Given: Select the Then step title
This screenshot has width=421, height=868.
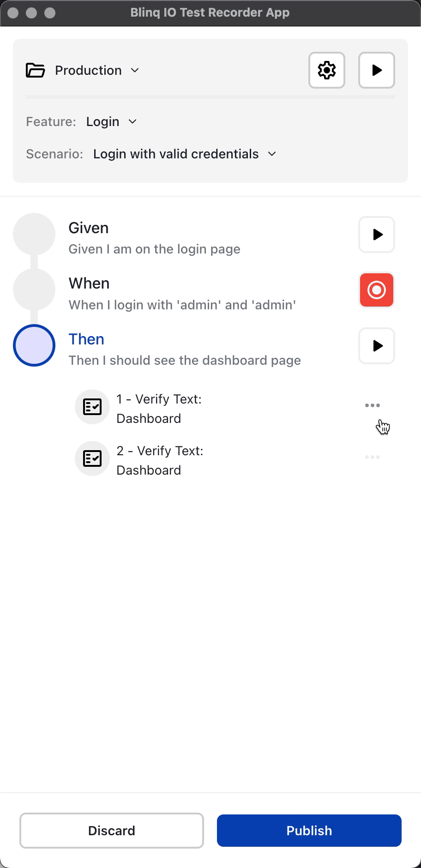Looking at the screenshot, I should [x=86, y=339].
